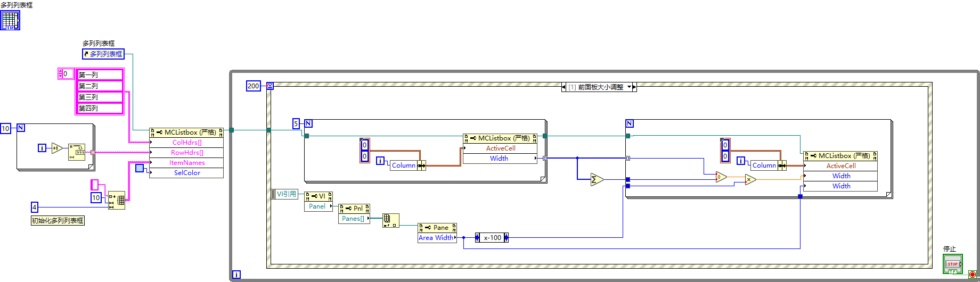This screenshot has height=282, width=980.
Task: Click the first MCListbox (严格) node header
Action: (x=186, y=132)
